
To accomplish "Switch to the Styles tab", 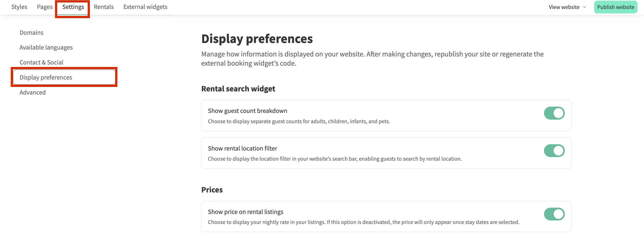I will 19,7.
